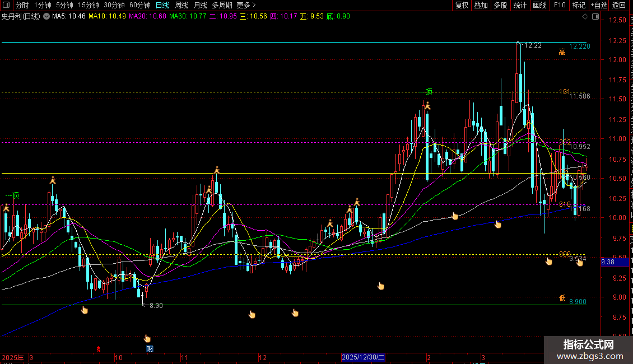Click the 8.90 trough price annotation

tap(156, 306)
